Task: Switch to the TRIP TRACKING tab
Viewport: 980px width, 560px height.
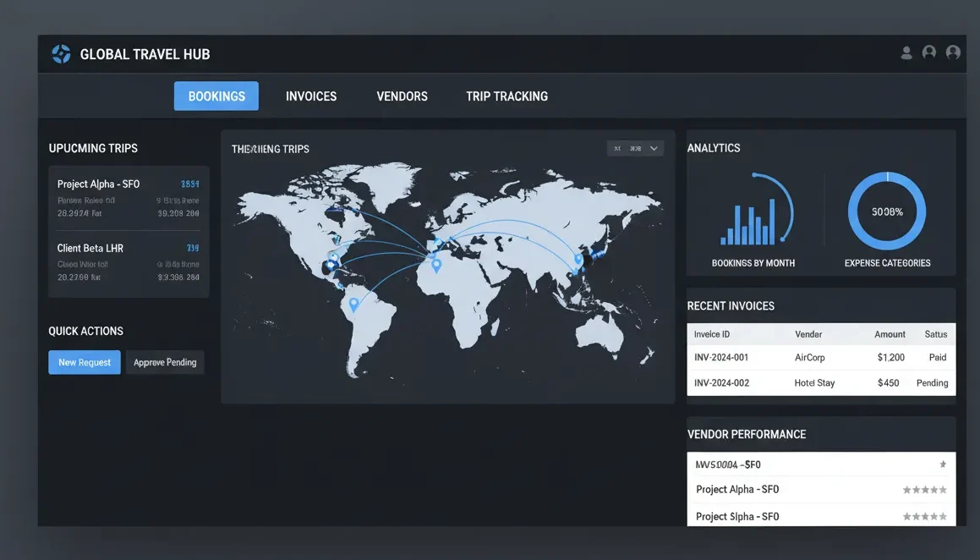Action: (506, 96)
